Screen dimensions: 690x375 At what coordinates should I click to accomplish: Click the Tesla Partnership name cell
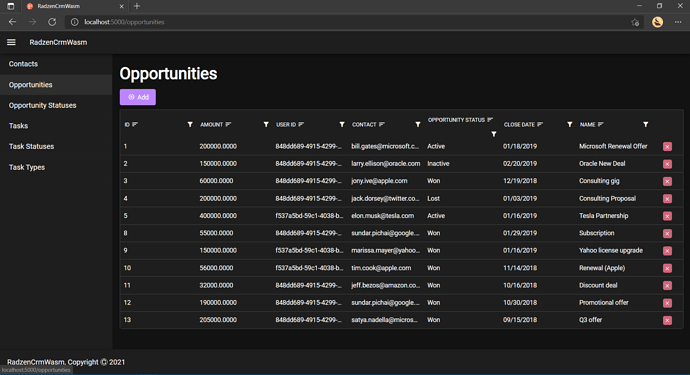click(x=604, y=216)
